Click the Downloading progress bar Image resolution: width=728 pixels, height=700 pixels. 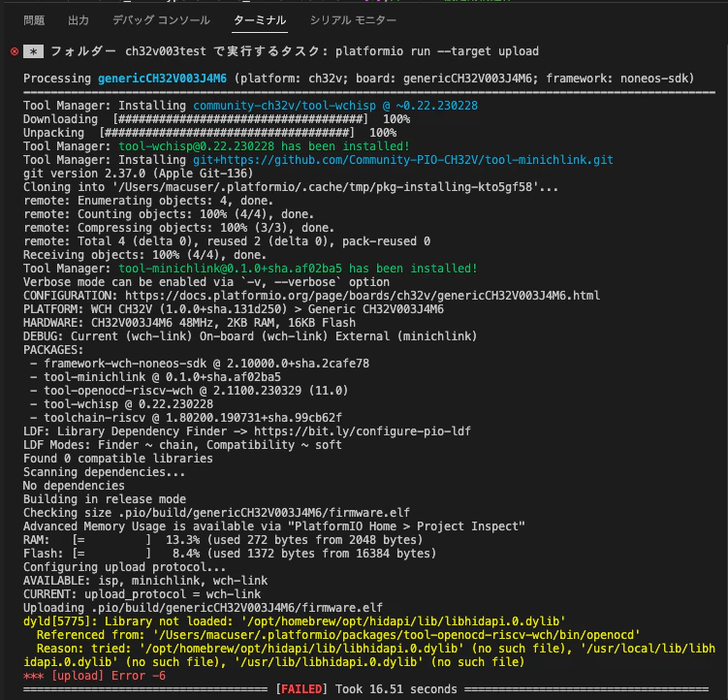pyautogui.click(x=240, y=119)
